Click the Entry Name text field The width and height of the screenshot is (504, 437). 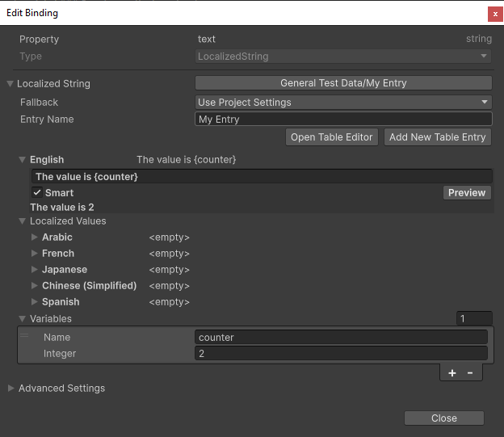[343, 120]
